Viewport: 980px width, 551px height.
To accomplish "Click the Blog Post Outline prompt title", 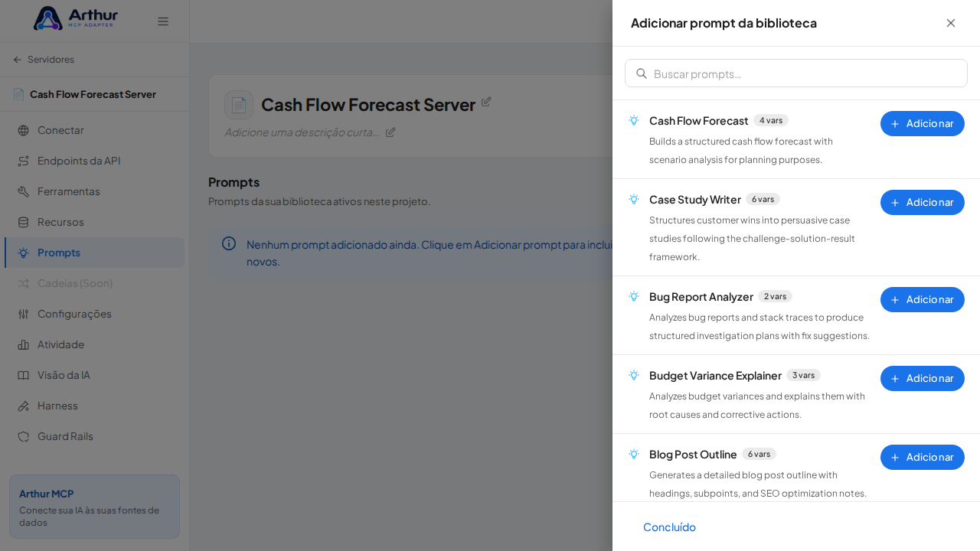I will coord(693,454).
